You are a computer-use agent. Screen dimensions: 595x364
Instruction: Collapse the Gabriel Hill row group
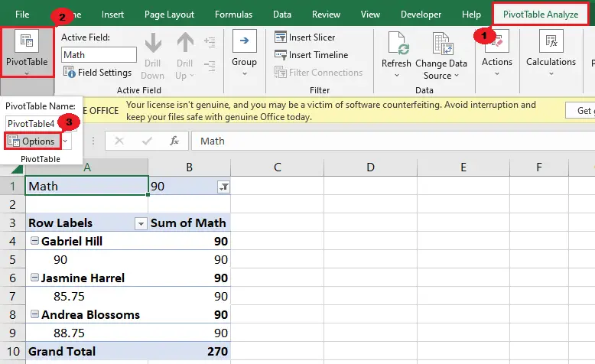click(x=34, y=241)
